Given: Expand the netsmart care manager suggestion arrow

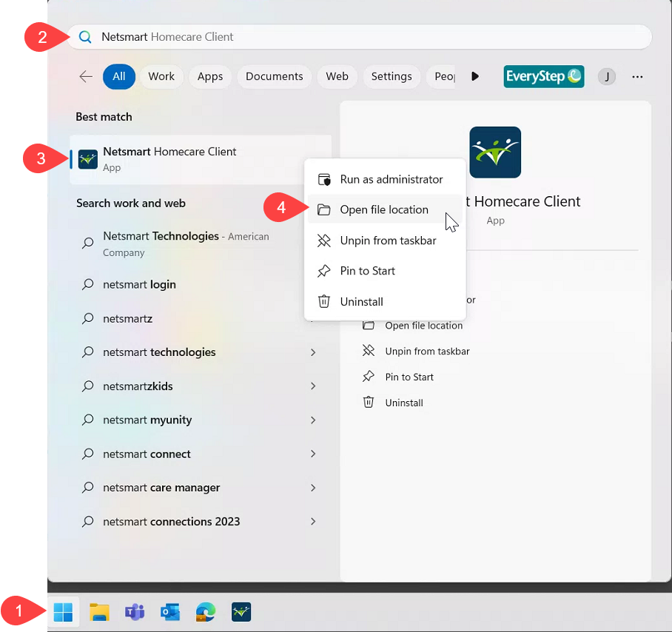Looking at the screenshot, I should [x=313, y=488].
